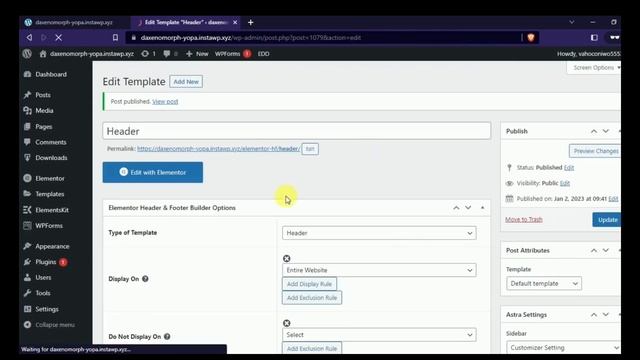Edit the Visibility Public link
640x360 pixels.
click(x=565, y=183)
